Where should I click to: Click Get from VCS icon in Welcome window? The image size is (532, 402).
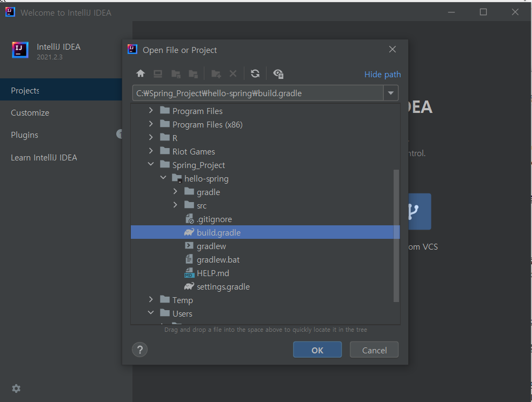pos(420,211)
